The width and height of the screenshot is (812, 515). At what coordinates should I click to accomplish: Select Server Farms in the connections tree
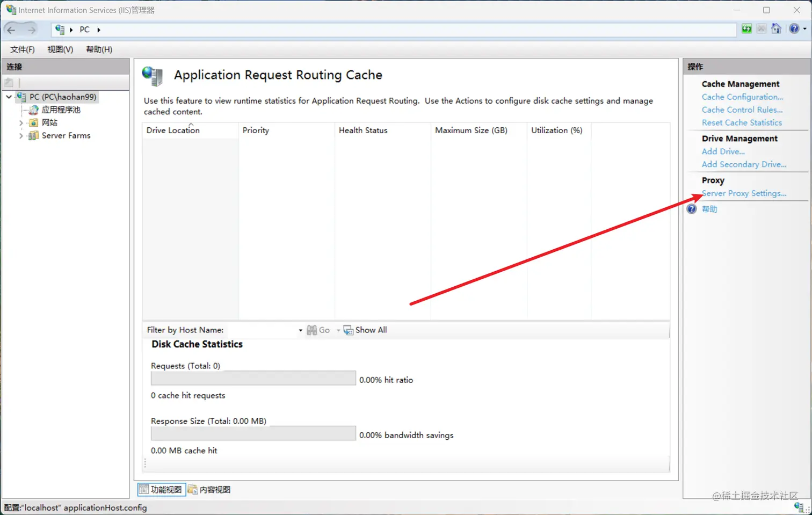[66, 136]
